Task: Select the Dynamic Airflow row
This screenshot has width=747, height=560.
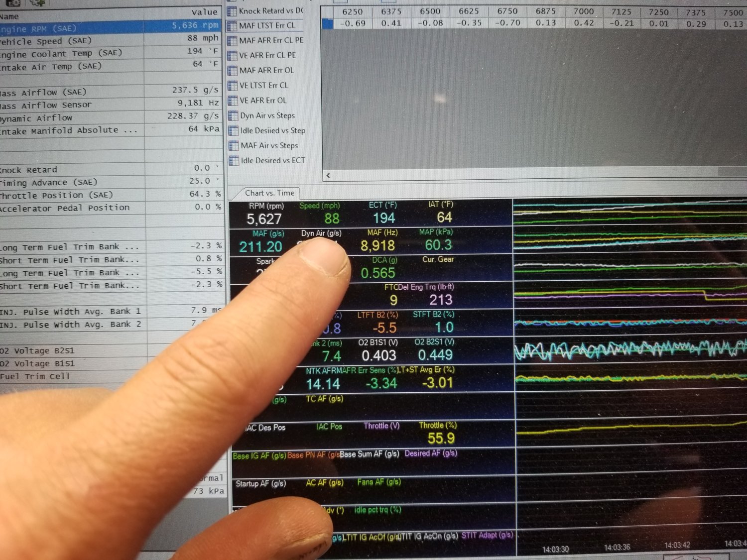Action: point(111,117)
